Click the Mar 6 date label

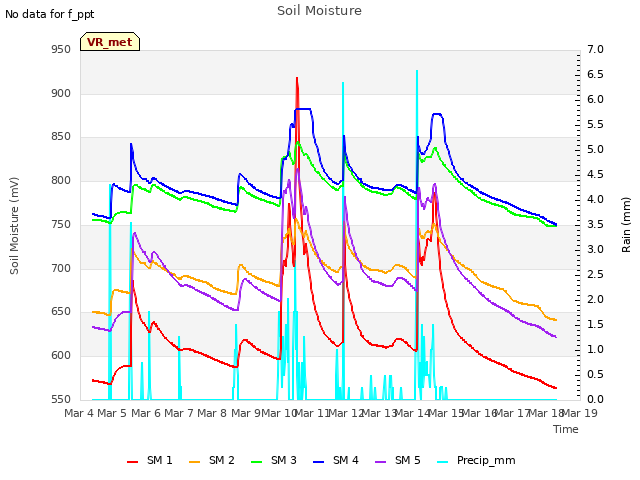coord(146,413)
